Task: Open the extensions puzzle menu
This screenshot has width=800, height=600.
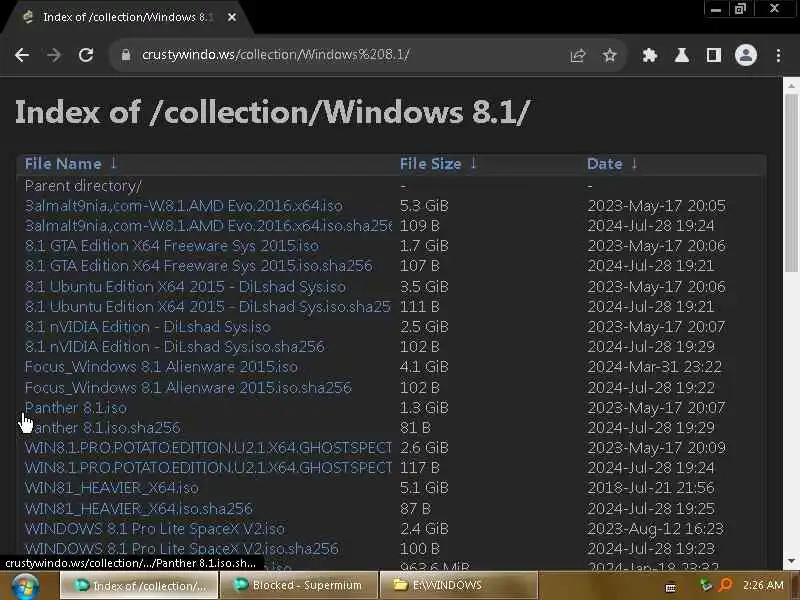Action: point(649,55)
